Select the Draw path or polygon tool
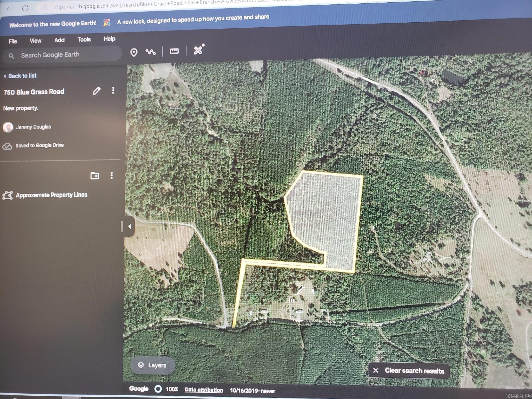The image size is (532, 399). pyautogui.click(x=151, y=52)
